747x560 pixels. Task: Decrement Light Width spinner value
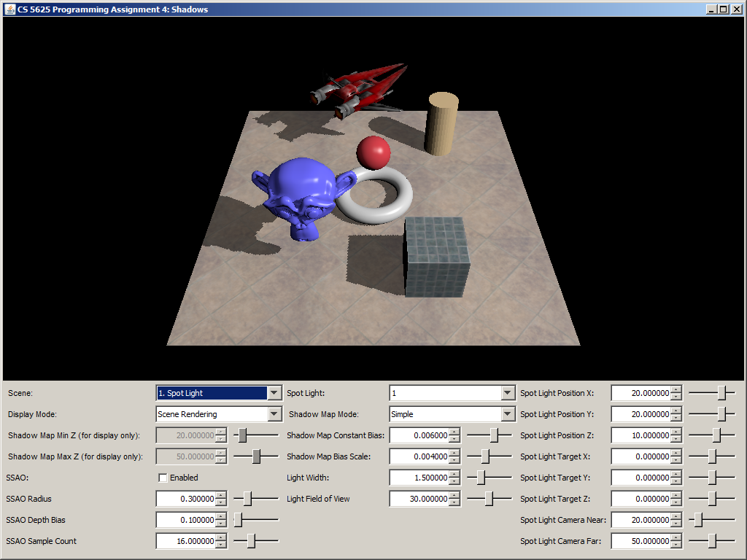click(x=455, y=482)
